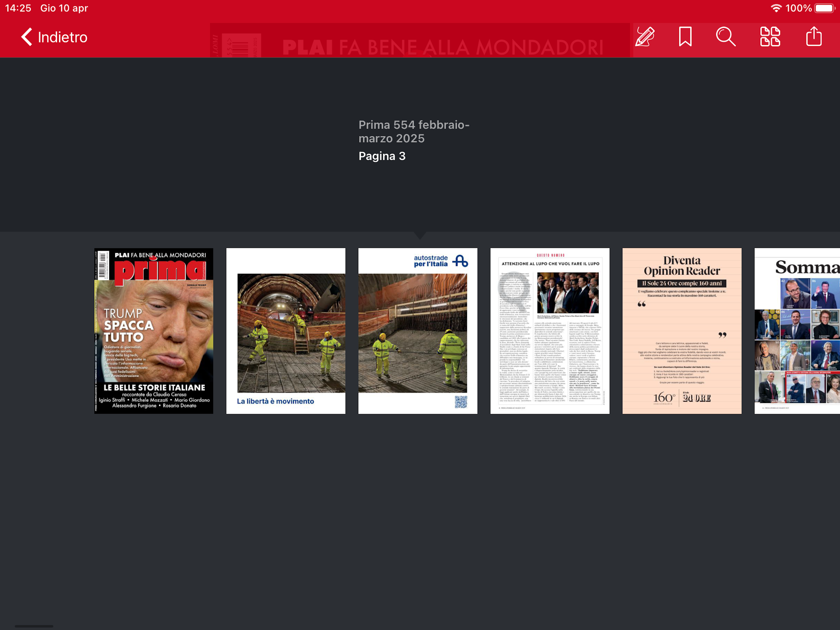
Task: Open the share sheet icon
Action: point(814,37)
